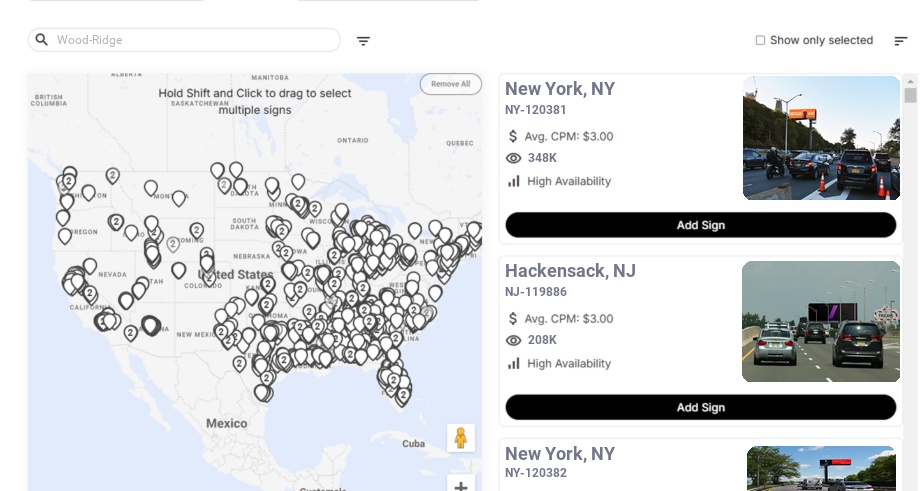Click the availability bars icon for NY-120381
Image resolution: width=920 pixels, height=491 pixels.
pos(514,181)
